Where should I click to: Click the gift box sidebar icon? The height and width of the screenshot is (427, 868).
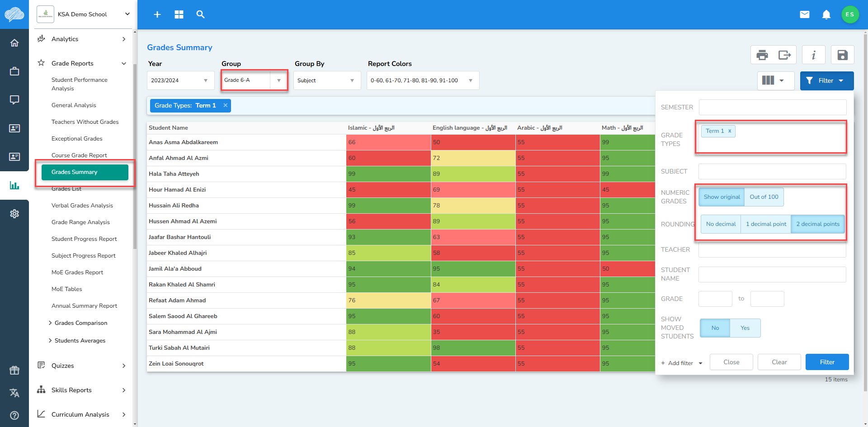tap(14, 371)
